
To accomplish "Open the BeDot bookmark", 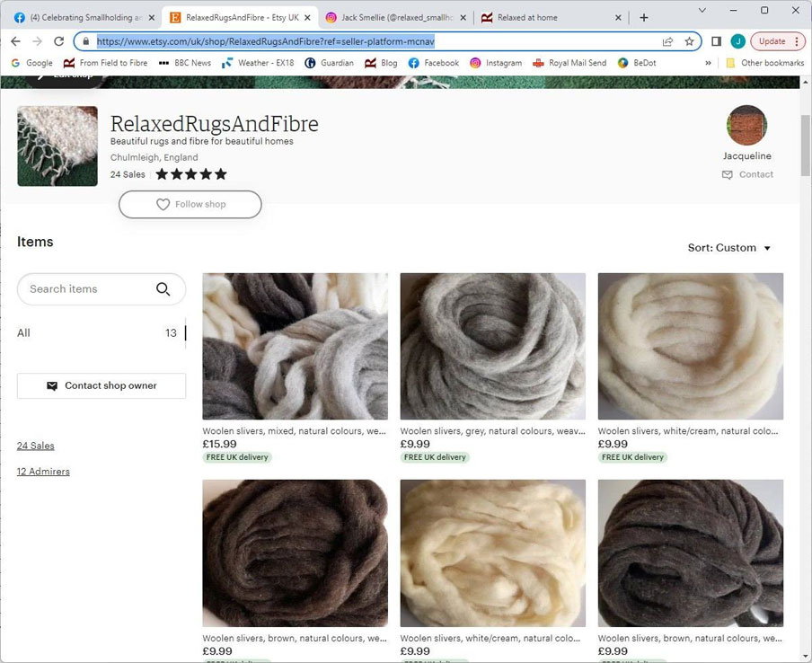I will tap(637, 63).
